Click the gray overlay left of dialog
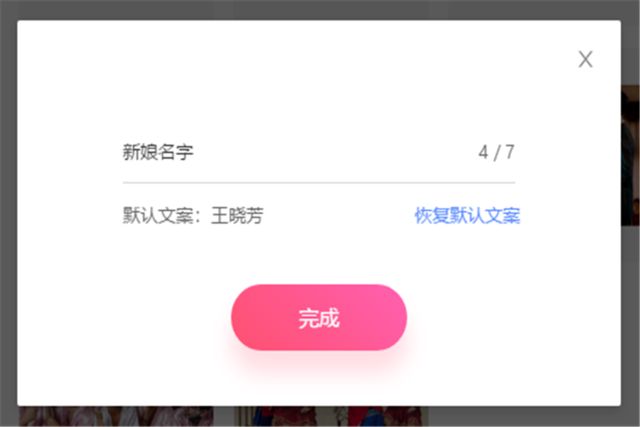This screenshot has width=640, height=427. click(8, 214)
